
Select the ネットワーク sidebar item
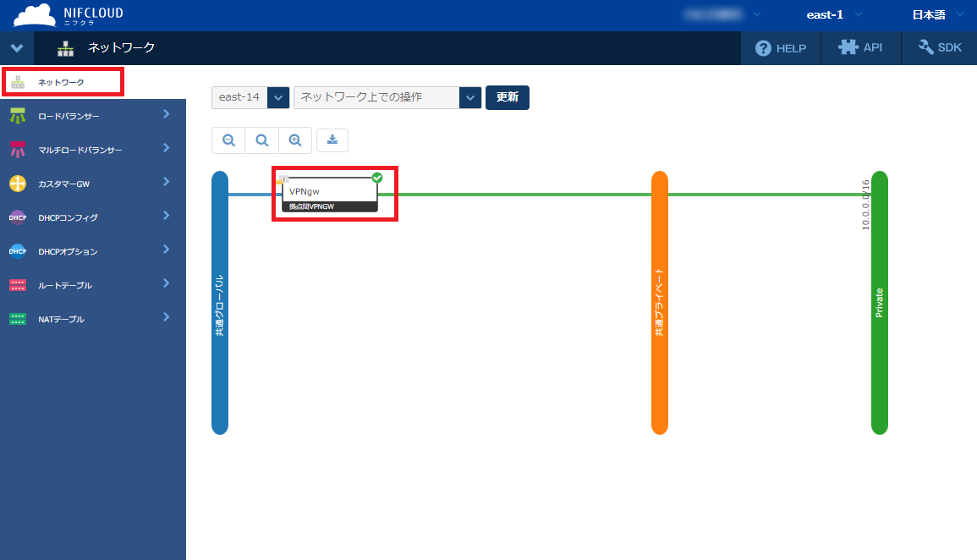tap(63, 82)
